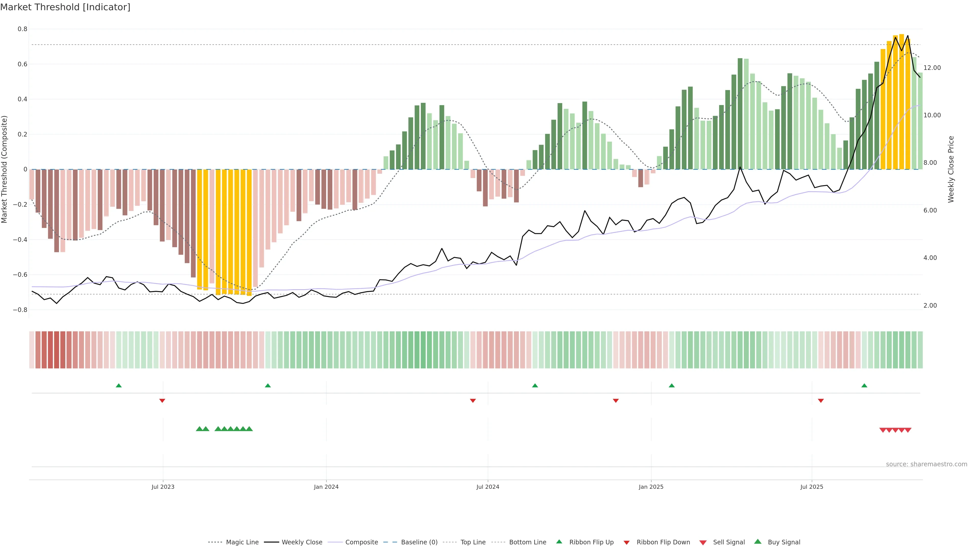The height and width of the screenshot is (551, 980).
Task: Click Ribbon Flip Down legend triangle
Action: point(627,543)
